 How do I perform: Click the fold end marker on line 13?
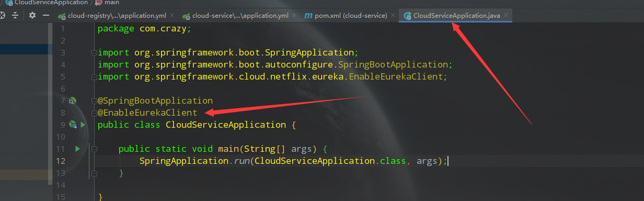pyautogui.click(x=94, y=173)
